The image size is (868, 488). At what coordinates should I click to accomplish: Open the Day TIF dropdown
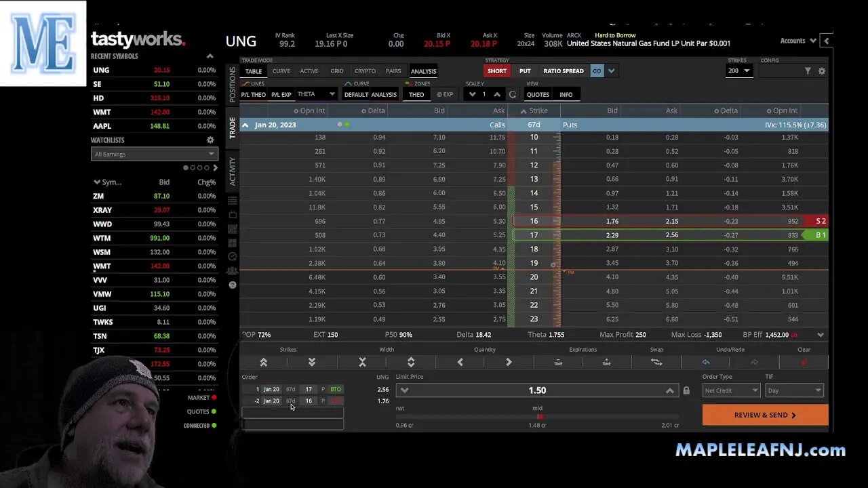(x=794, y=390)
